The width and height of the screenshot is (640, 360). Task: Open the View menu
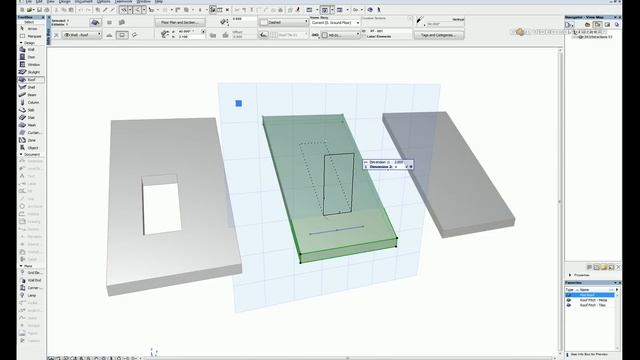(51, 2)
